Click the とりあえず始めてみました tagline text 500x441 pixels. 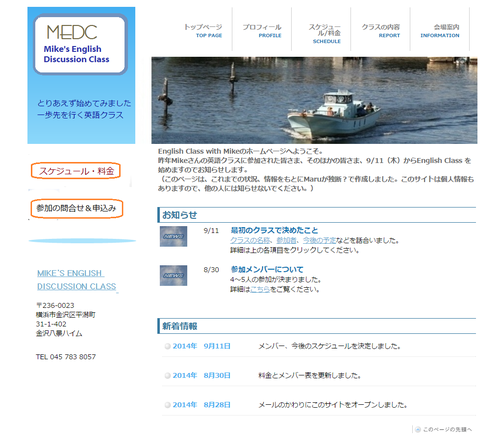[84, 103]
